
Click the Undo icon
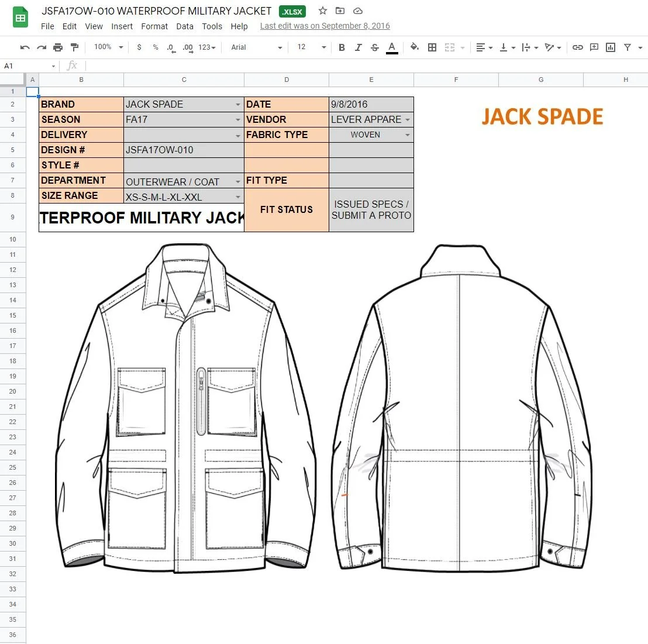point(25,47)
